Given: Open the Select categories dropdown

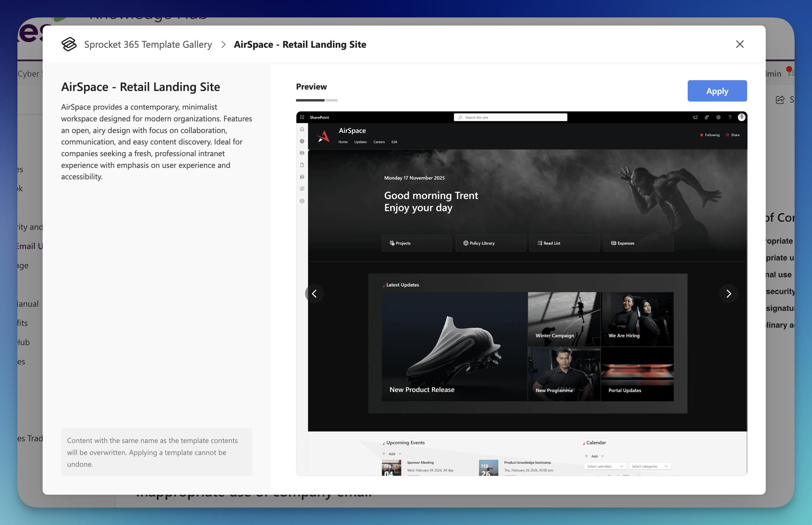Looking at the screenshot, I should coord(650,466).
